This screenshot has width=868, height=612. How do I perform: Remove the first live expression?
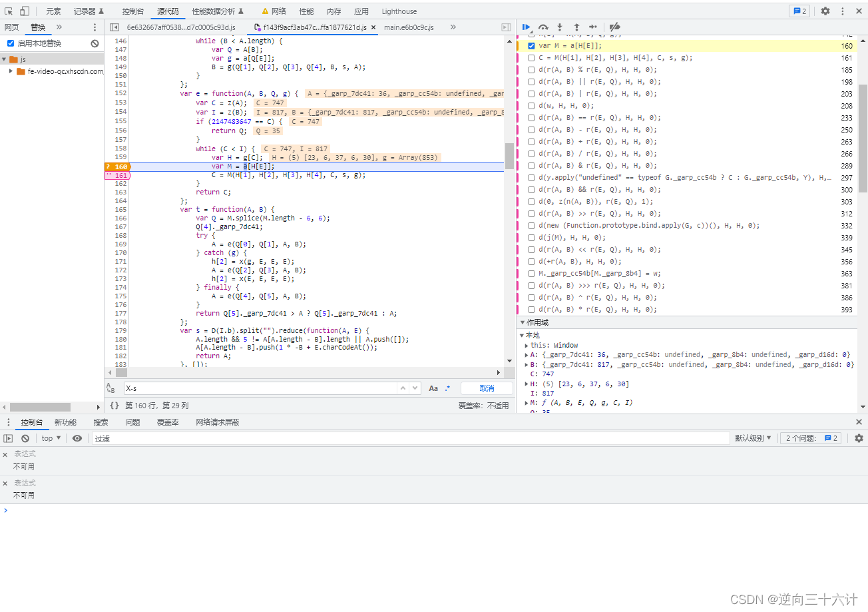pyautogui.click(x=5, y=455)
